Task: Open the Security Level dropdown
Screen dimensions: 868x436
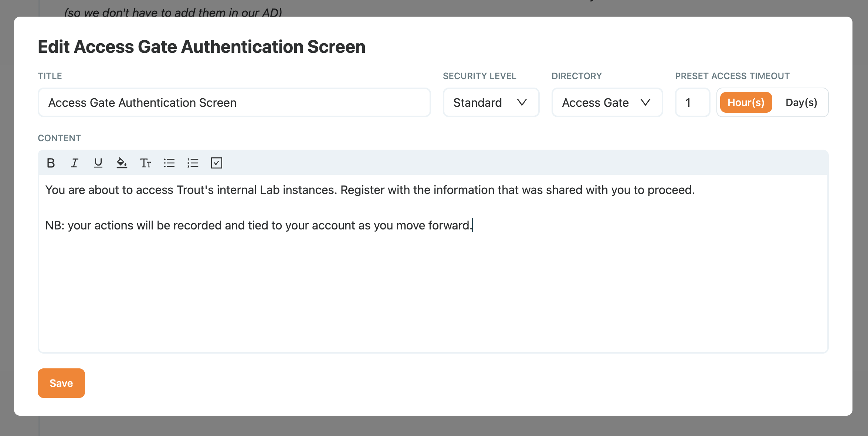Action: coord(491,102)
